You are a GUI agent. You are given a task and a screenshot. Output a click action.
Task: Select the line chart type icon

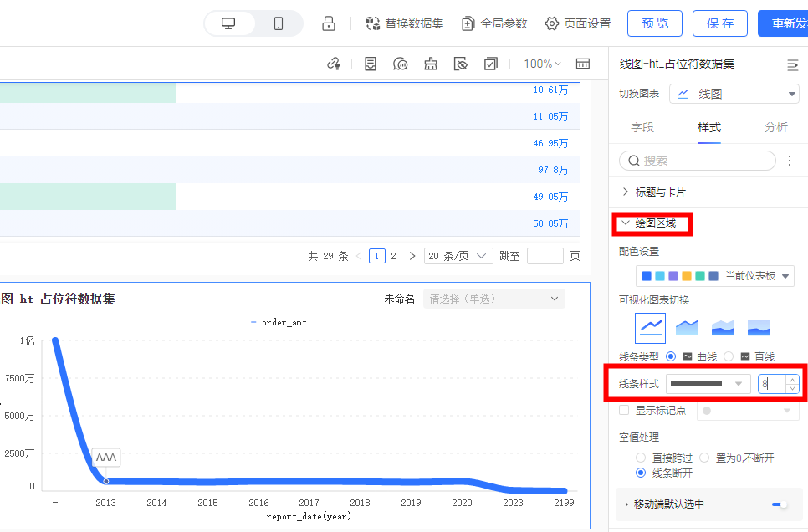(651, 328)
